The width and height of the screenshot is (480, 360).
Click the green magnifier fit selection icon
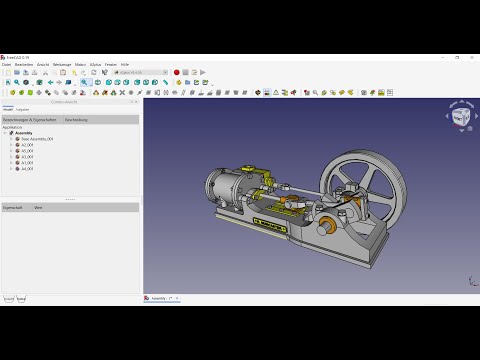tap(17, 82)
